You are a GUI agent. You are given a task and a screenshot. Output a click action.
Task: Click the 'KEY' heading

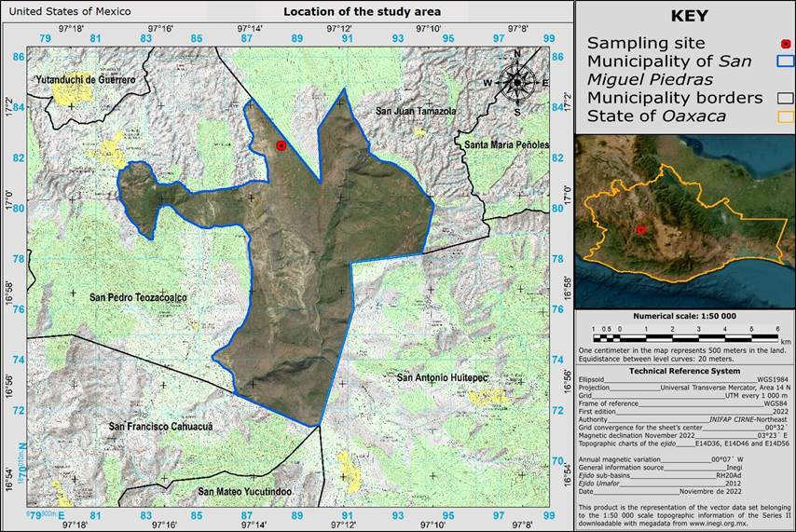685,16
